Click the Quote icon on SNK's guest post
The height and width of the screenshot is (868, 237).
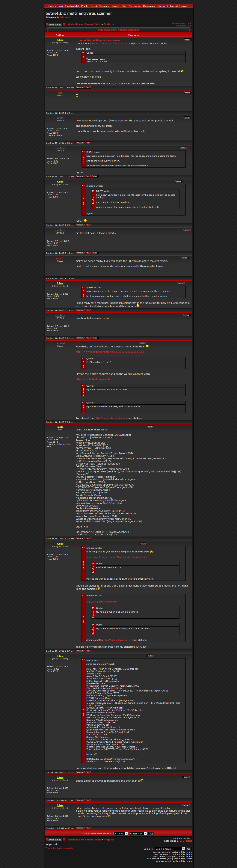187,92
